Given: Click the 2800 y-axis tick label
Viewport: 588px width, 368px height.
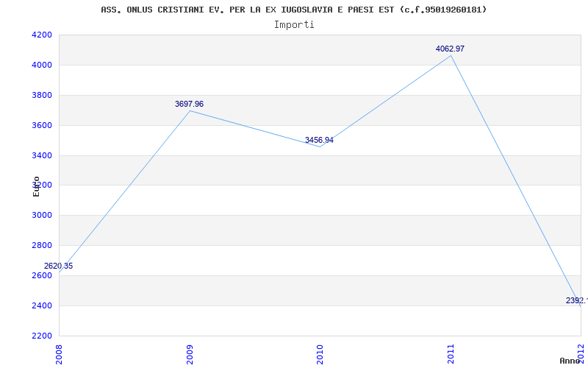Looking at the screenshot, I should 41,246.
